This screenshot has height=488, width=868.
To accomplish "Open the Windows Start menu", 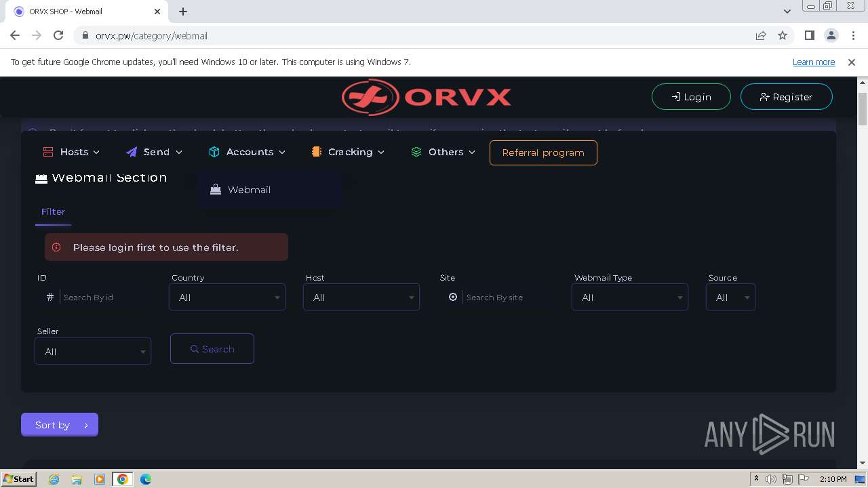I will (x=18, y=479).
